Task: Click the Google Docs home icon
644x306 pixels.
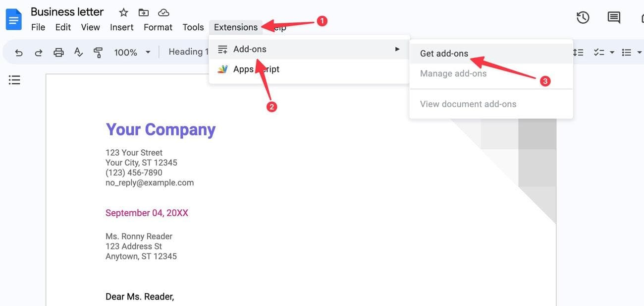Action: coord(13,20)
